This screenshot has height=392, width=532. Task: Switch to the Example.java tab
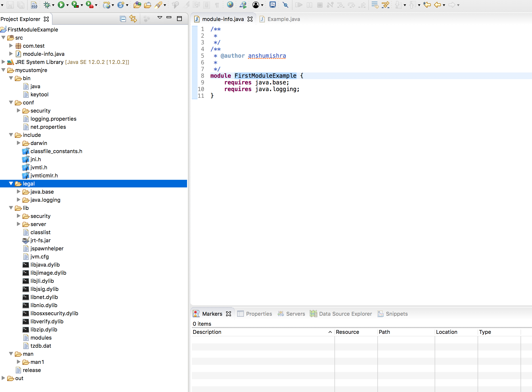click(x=283, y=19)
